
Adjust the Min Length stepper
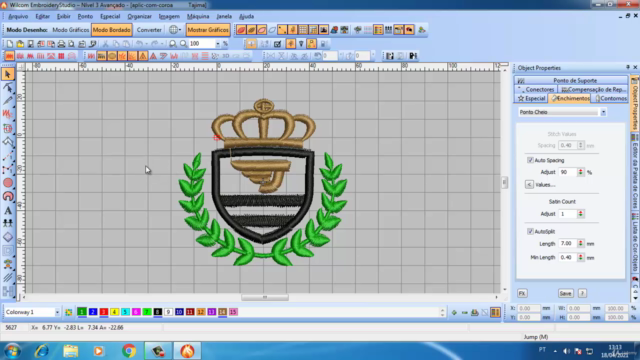tap(580, 258)
